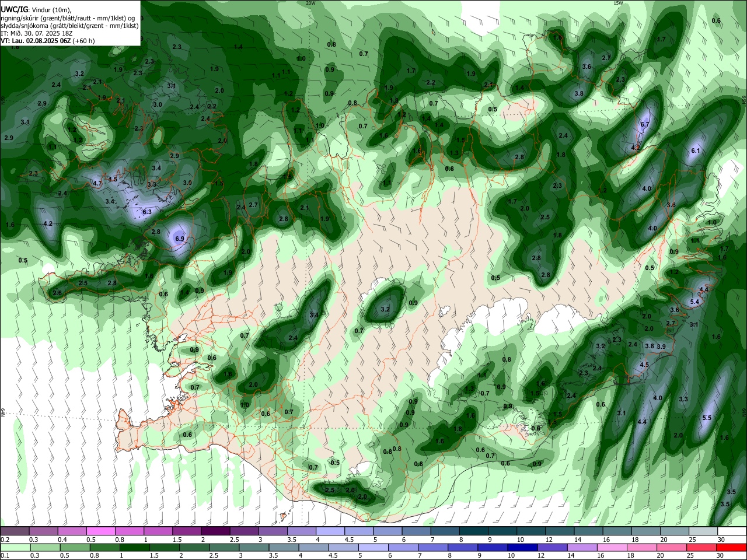Click the 6.9 precipitation value on the map
The image size is (747, 560).
tap(180, 239)
